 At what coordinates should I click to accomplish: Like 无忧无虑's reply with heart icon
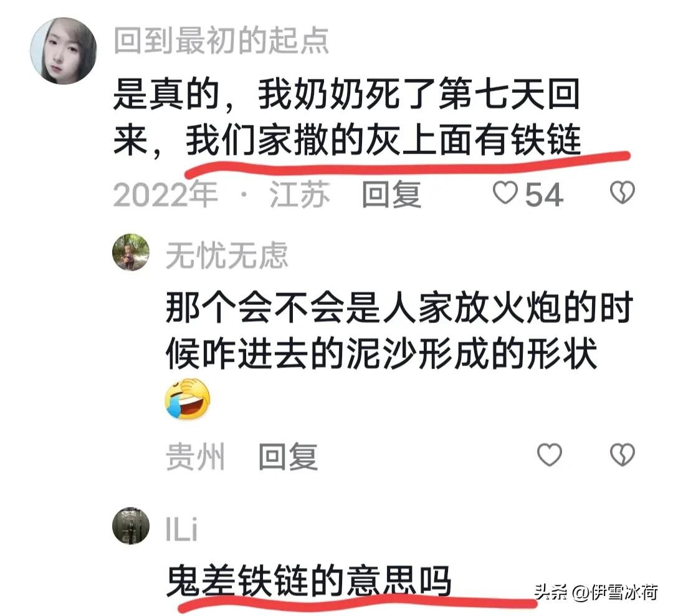coord(550,455)
